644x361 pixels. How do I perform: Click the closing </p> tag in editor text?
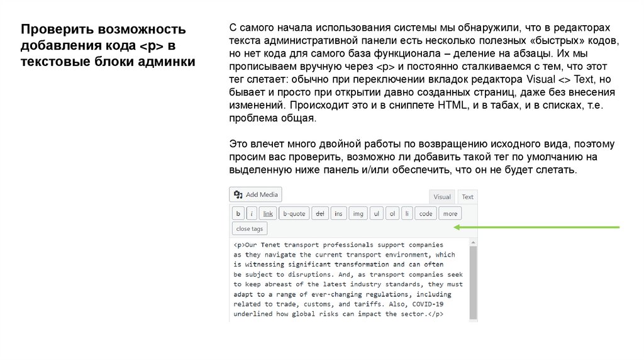click(436, 314)
